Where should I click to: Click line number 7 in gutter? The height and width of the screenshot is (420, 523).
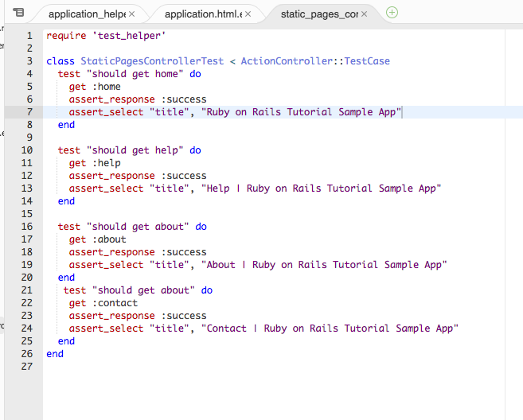pos(29,111)
